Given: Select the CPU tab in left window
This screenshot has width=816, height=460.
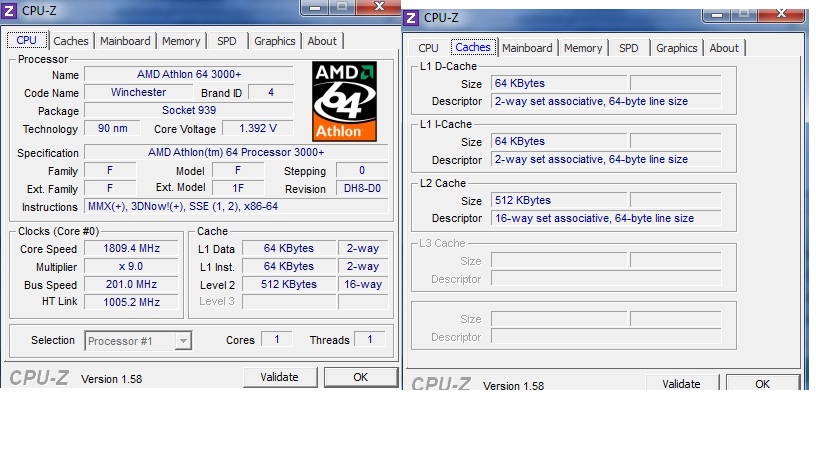Looking at the screenshot, I should (27, 40).
